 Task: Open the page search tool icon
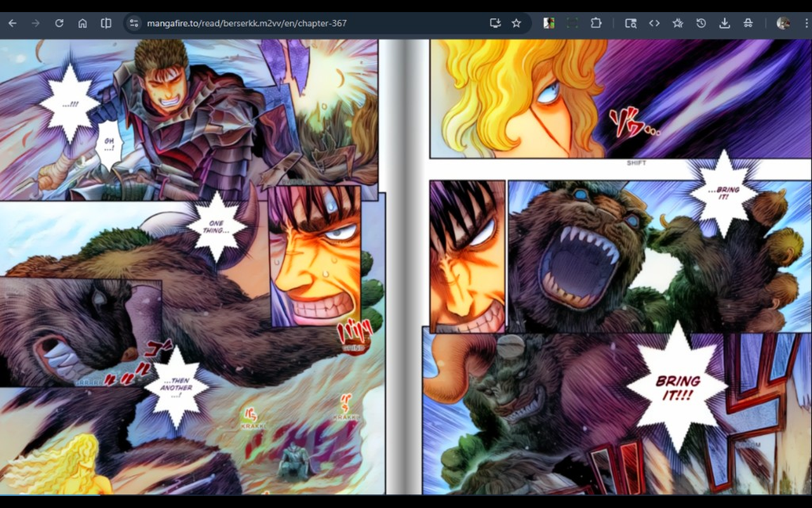[x=631, y=23]
